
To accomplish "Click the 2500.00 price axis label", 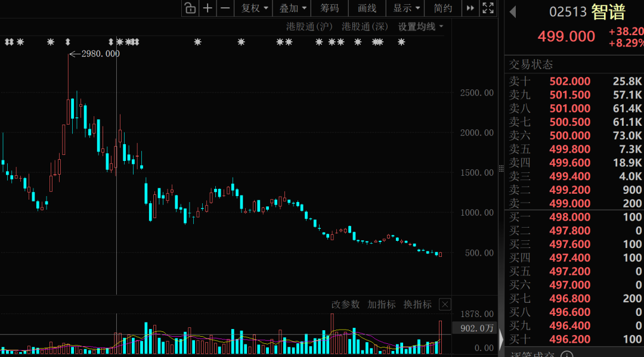I will [477, 93].
